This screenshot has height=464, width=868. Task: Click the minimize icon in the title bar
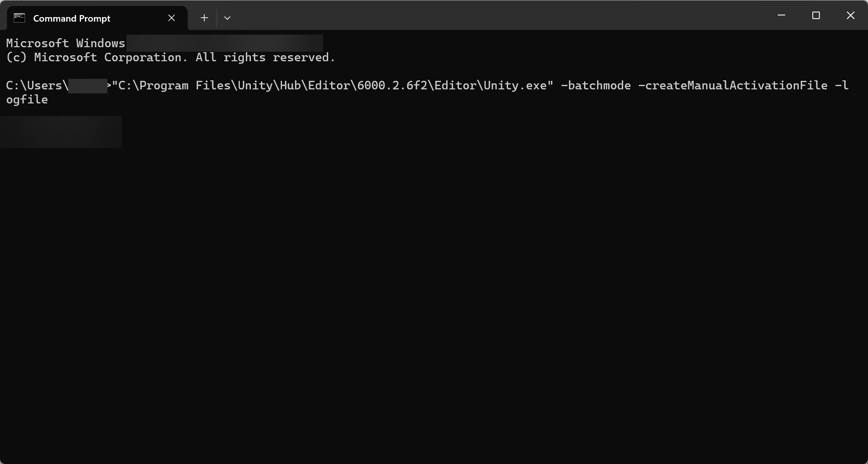781,15
